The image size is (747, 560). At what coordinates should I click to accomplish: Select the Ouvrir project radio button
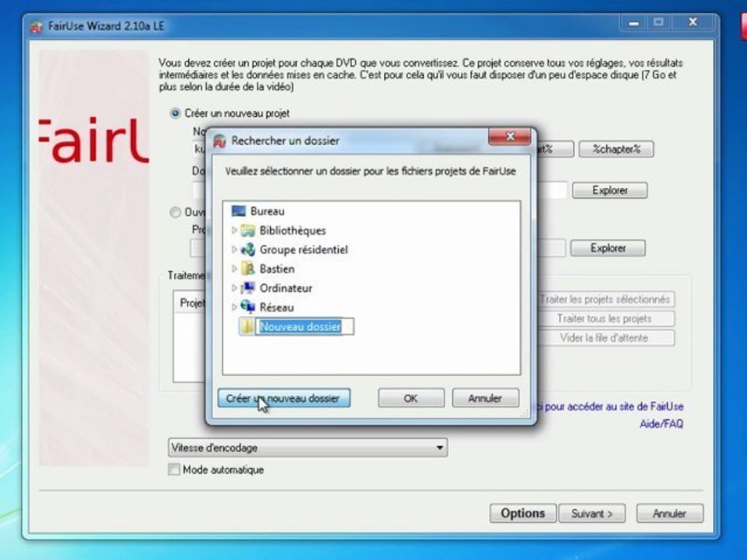[x=175, y=212]
